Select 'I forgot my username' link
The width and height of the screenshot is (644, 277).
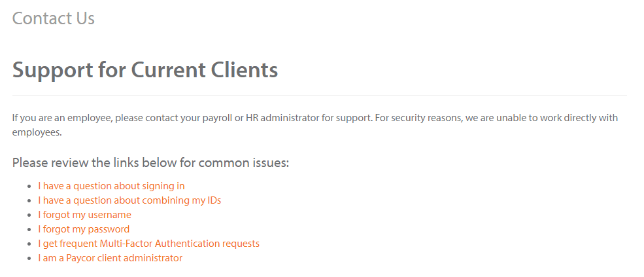pos(84,215)
